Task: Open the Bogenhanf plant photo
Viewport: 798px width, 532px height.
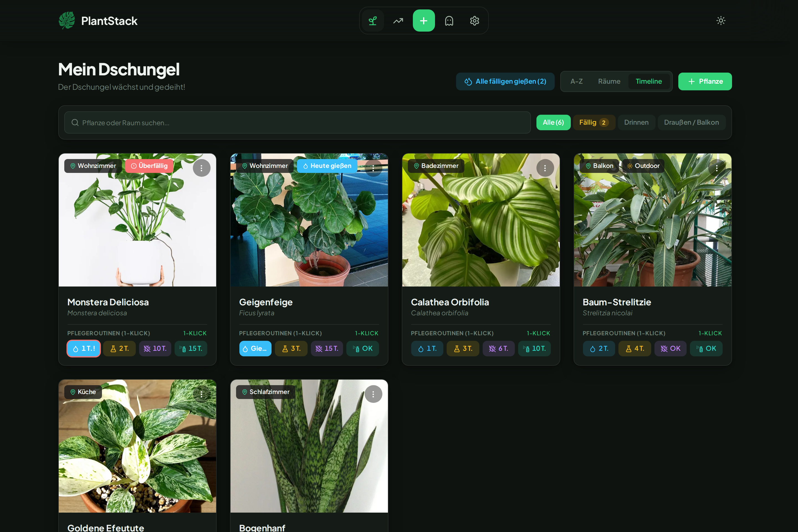Action: (x=309, y=446)
